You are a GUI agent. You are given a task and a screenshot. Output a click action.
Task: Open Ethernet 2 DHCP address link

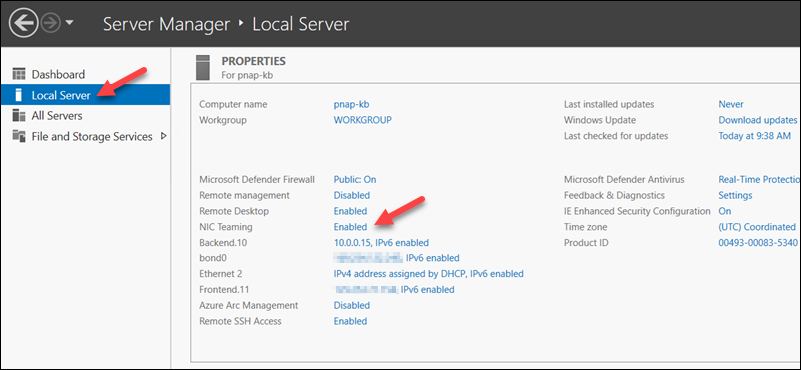(429, 274)
